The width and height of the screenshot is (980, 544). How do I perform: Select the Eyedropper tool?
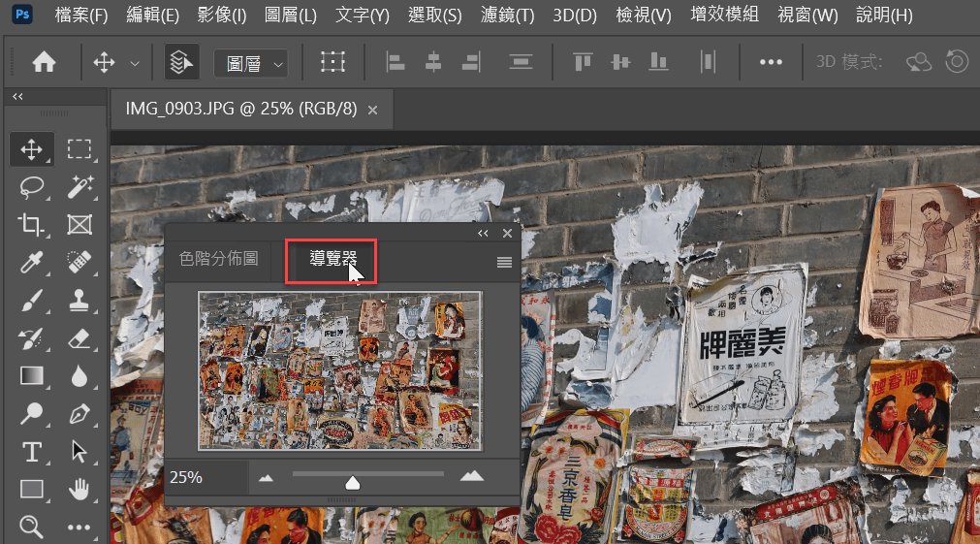[x=31, y=263]
